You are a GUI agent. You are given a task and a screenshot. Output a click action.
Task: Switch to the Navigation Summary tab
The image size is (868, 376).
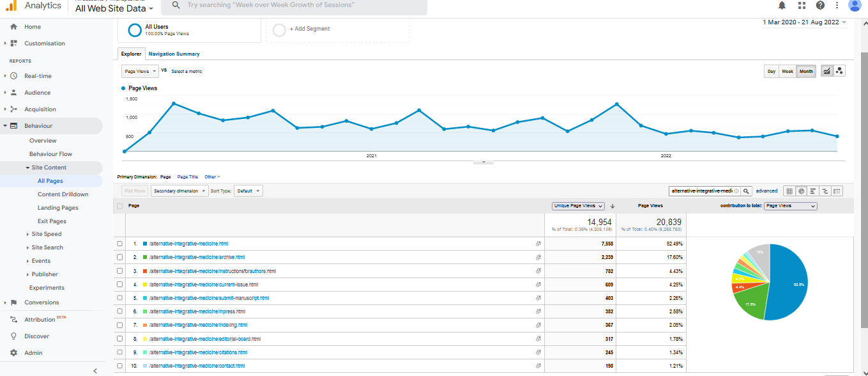(174, 54)
